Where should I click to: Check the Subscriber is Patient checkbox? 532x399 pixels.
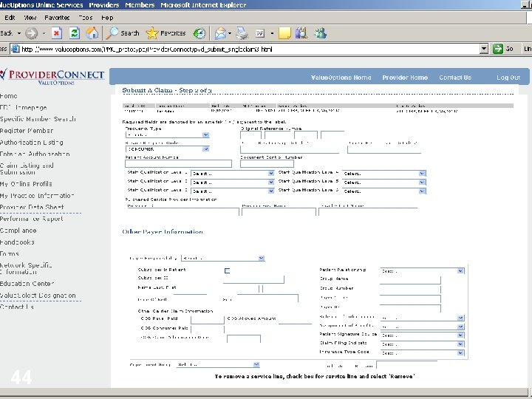pos(227,270)
